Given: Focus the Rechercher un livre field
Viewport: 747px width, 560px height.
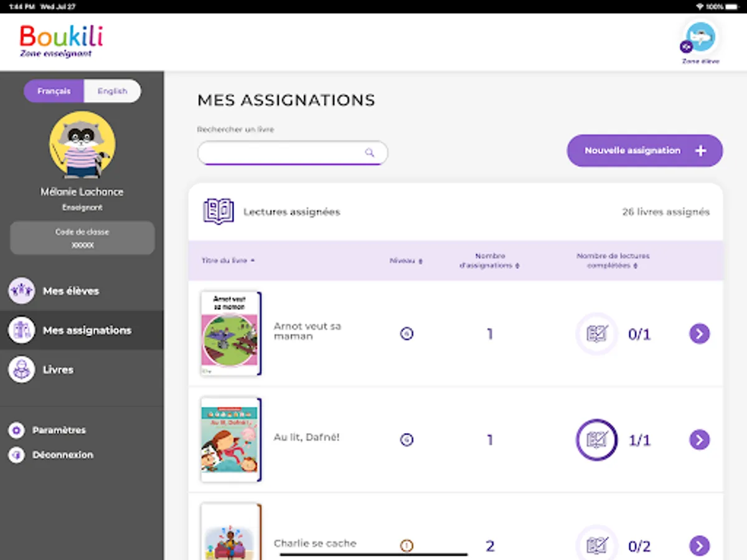Looking at the screenshot, I should 293,152.
